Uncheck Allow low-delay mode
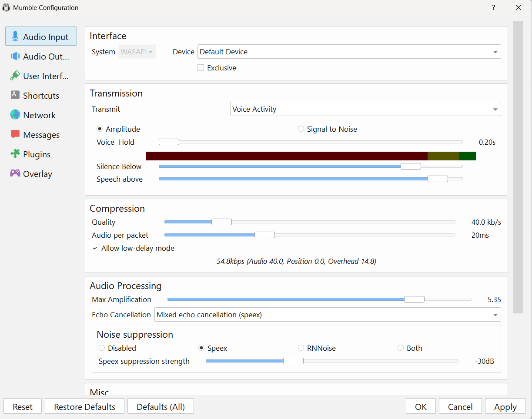This screenshot has height=419, width=532. pyautogui.click(x=95, y=248)
